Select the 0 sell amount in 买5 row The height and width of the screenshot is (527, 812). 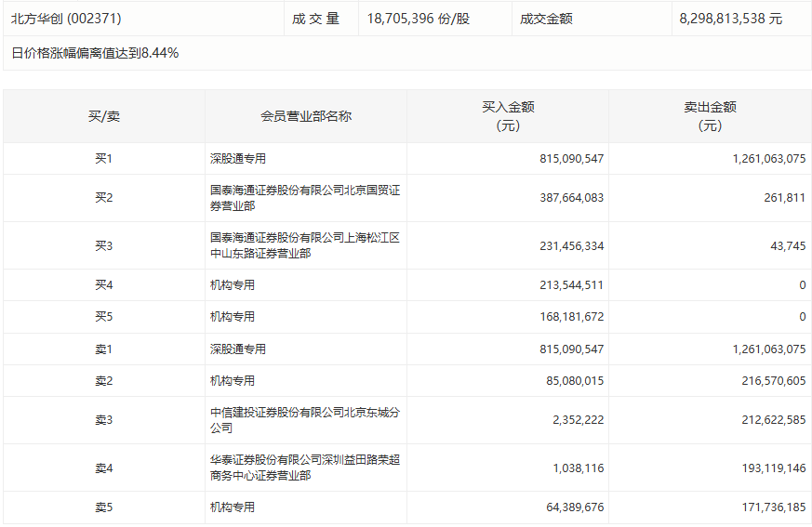[802, 316]
